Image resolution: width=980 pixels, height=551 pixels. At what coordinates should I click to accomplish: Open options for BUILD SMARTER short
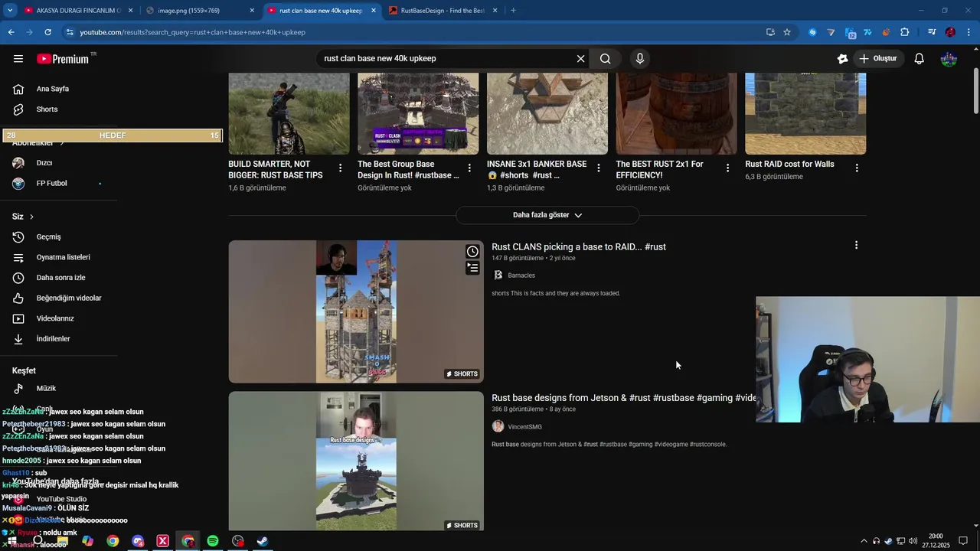(340, 168)
